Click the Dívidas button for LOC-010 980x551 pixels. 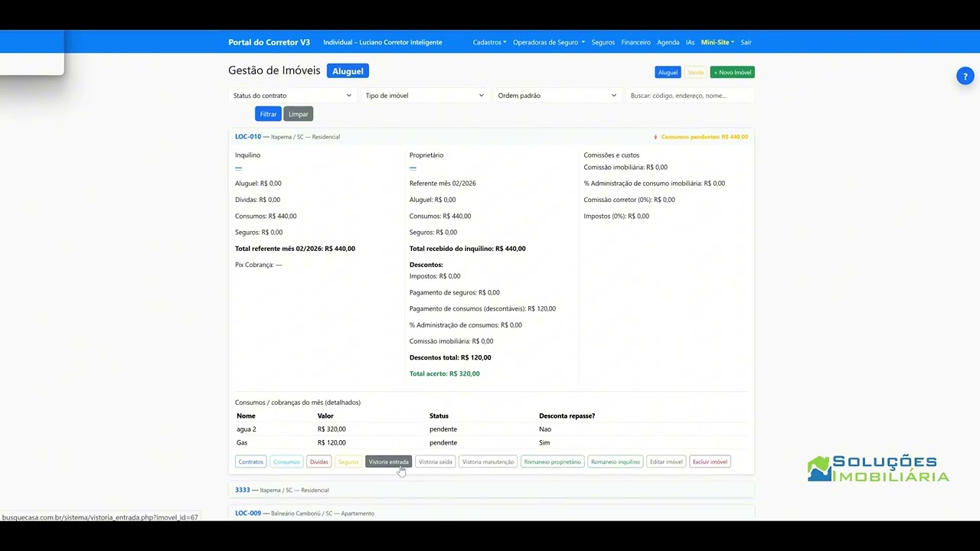click(x=319, y=461)
